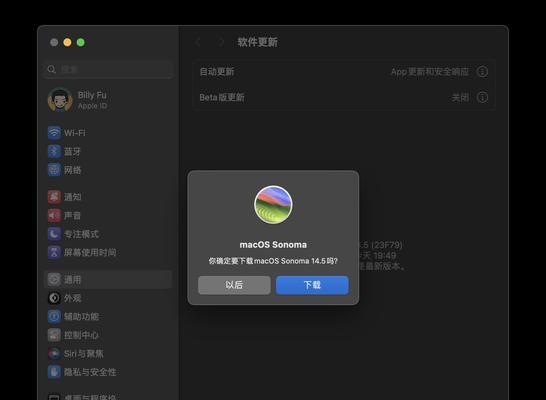Screen dimensions: 546x400
Task: Select the 通用 general gear icon
Action: tap(54, 280)
